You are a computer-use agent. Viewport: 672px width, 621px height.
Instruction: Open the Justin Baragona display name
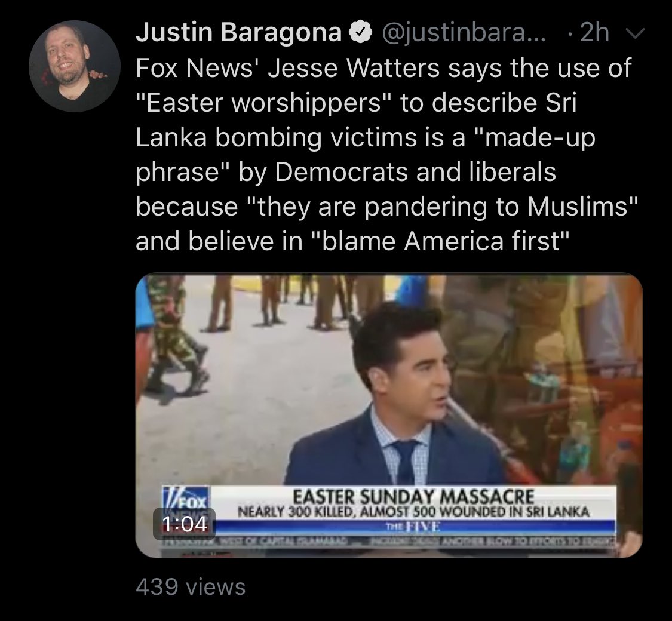click(x=239, y=32)
